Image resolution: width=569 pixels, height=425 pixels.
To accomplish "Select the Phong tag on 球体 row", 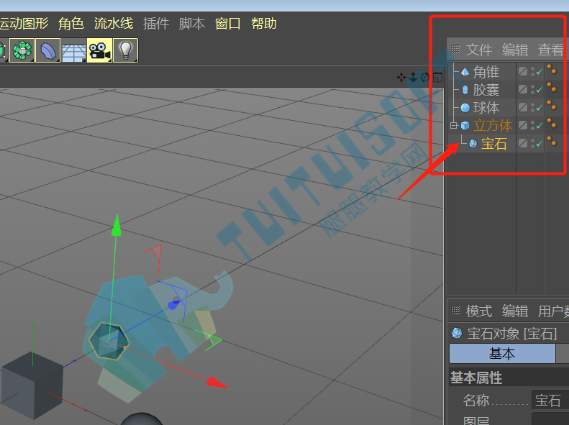I will click(552, 105).
